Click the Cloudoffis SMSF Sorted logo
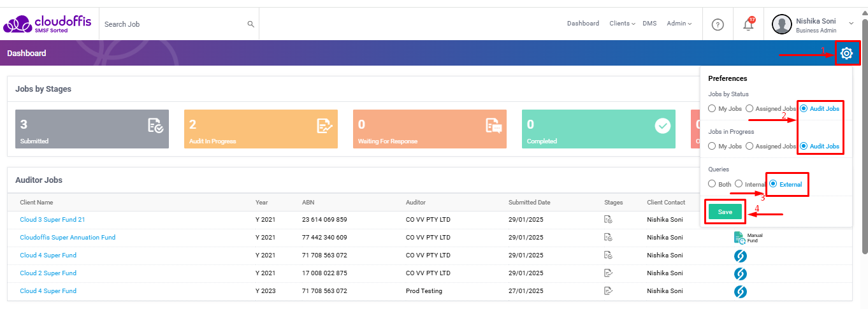Viewport: 868px width, 309px height. (47, 24)
